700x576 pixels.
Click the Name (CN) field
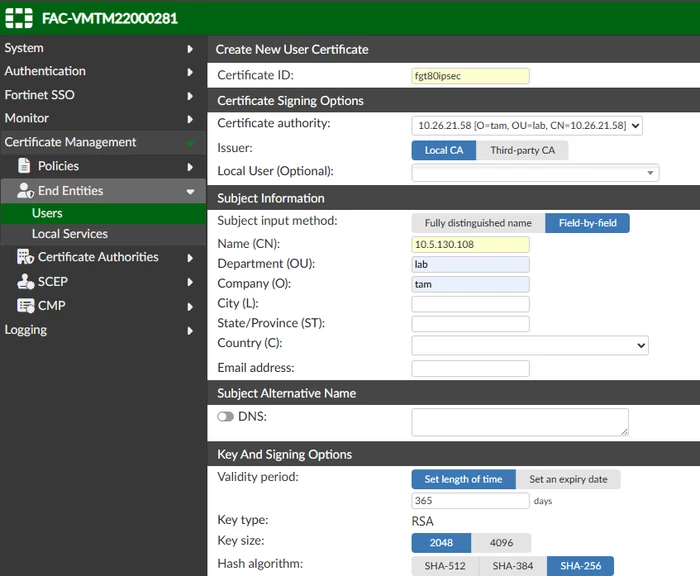(x=470, y=245)
